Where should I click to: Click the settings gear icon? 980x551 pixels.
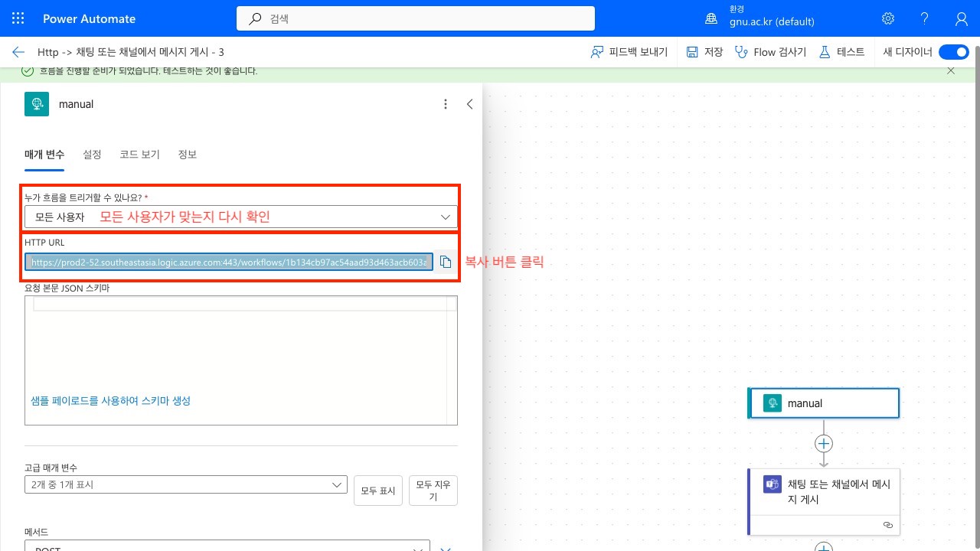888,18
